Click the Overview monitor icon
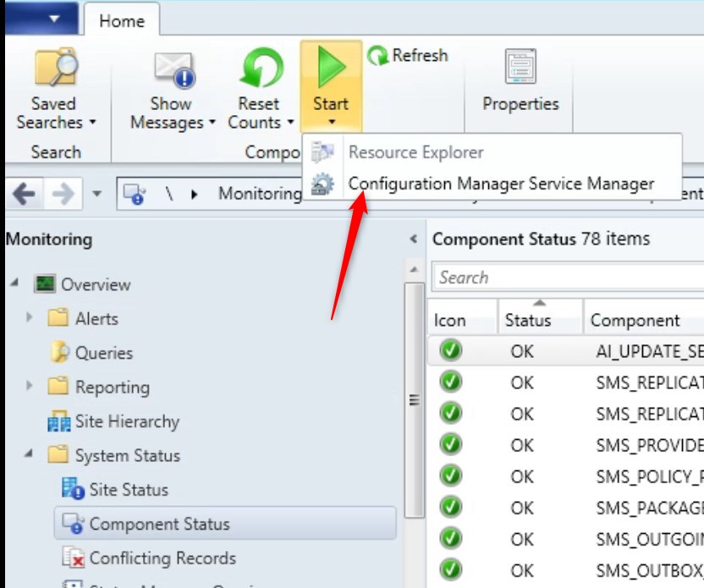The image size is (704, 588). (45, 284)
